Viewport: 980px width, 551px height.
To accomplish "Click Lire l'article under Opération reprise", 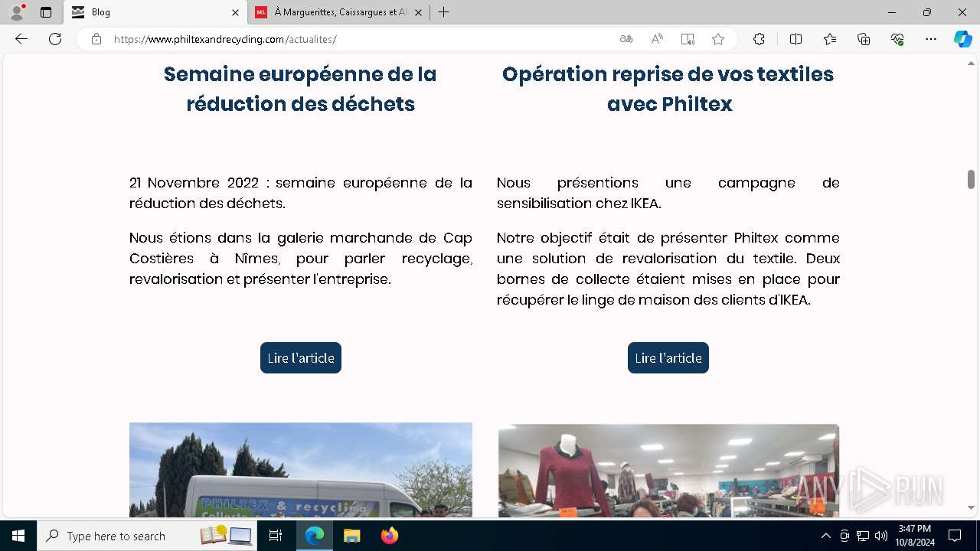I will (x=668, y=358).
